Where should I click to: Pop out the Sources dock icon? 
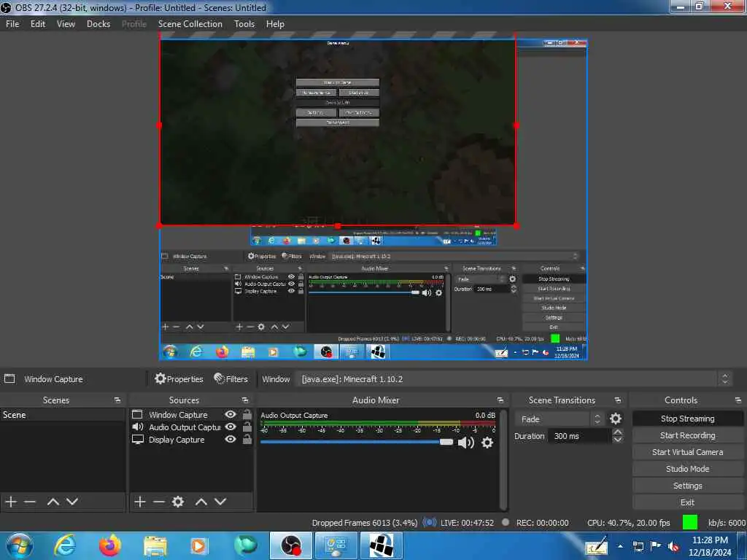(245, 400)
